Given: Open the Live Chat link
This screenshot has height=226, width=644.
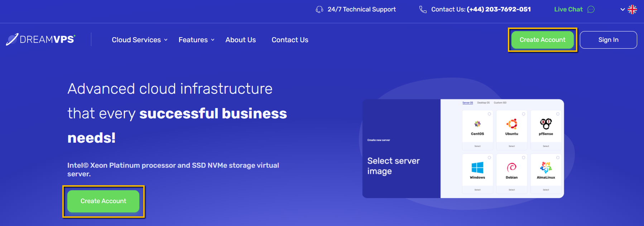Looking at the screenshot, I should 568,9.
